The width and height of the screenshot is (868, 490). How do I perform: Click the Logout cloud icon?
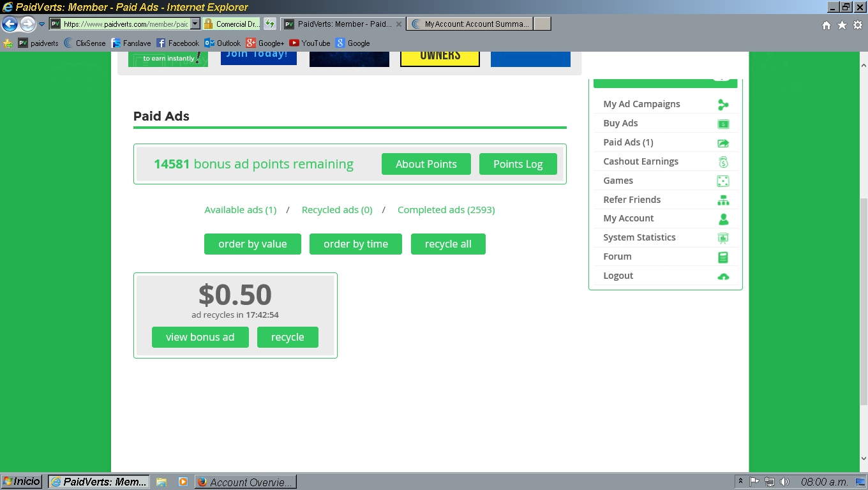click(723, 276)
